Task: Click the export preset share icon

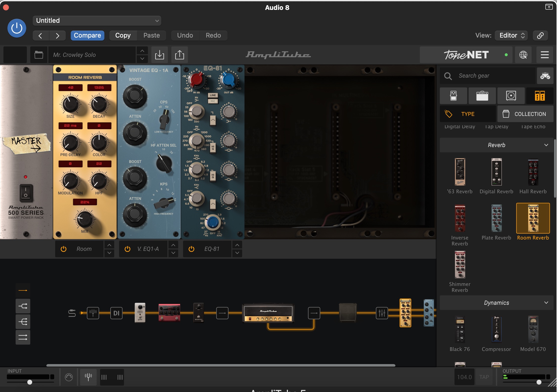Action: pyautogui.click(x=180, y=55)
